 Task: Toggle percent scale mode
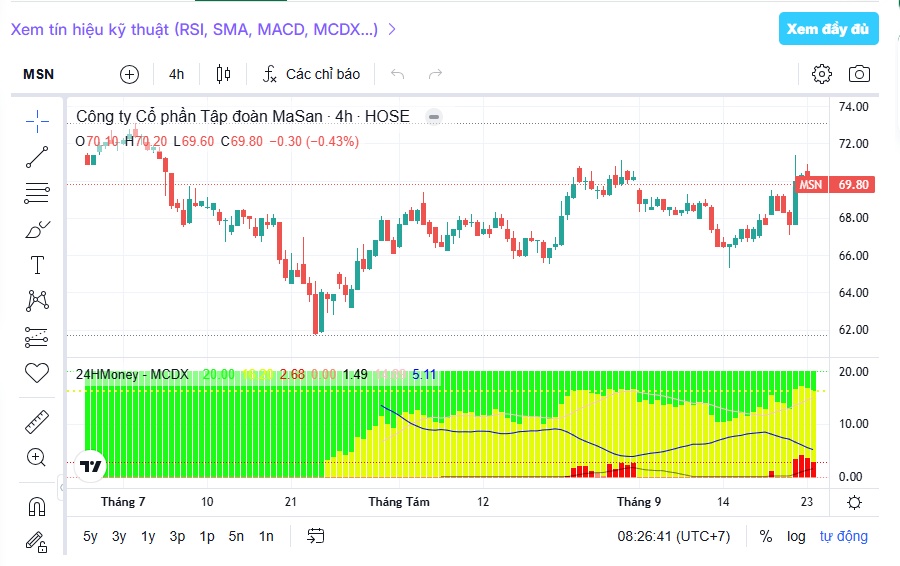[766, 536]
